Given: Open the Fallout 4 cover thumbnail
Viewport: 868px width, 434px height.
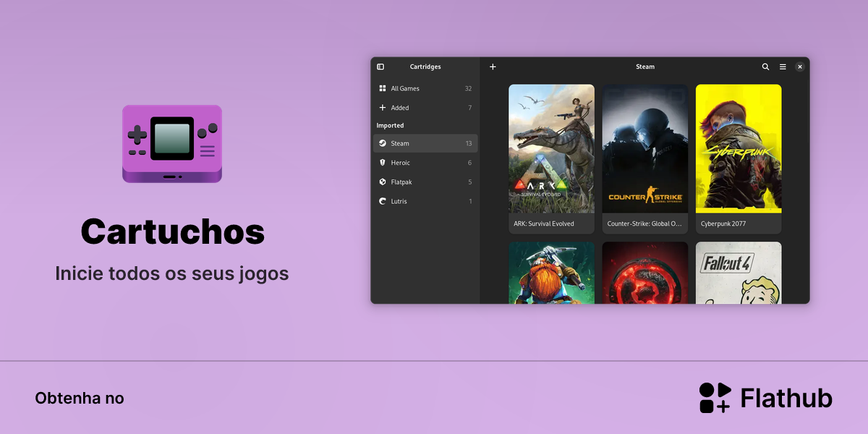Looking at the screenshot, I should click(739, 273).
